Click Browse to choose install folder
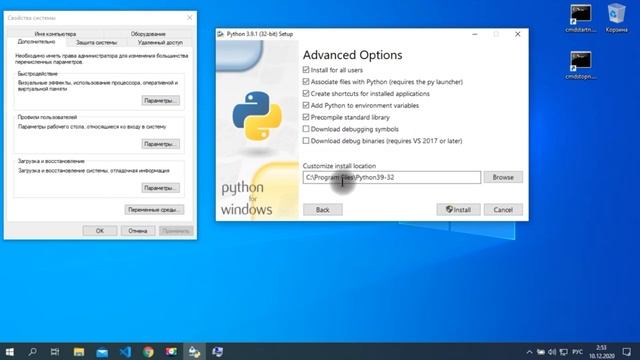640x360 pixels. pyautogui.click(x=503, y=177)
